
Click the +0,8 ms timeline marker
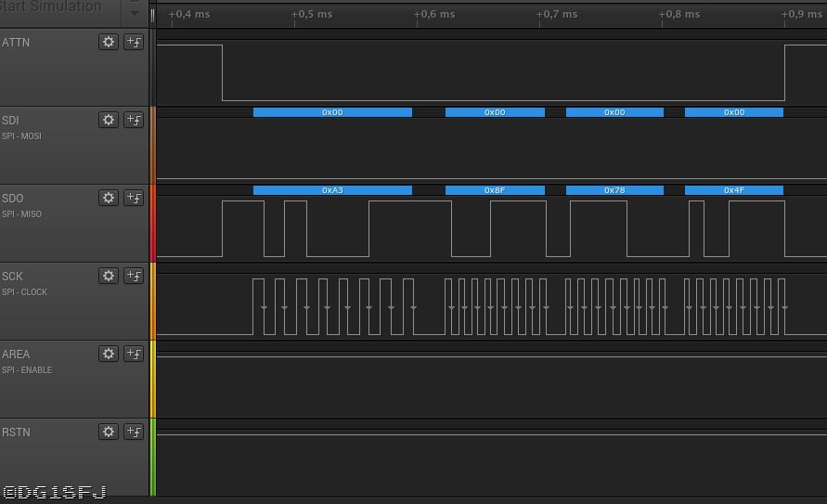pos(679,15)
